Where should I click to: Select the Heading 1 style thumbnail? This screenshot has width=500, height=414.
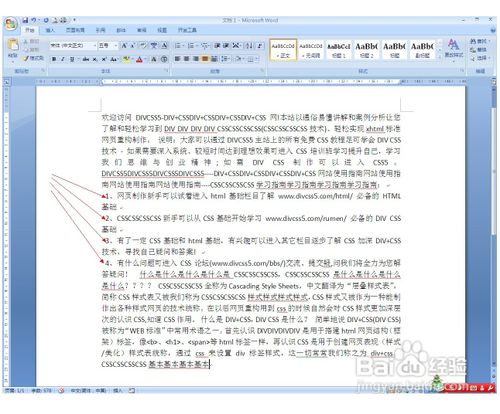(x=339, y=50)
